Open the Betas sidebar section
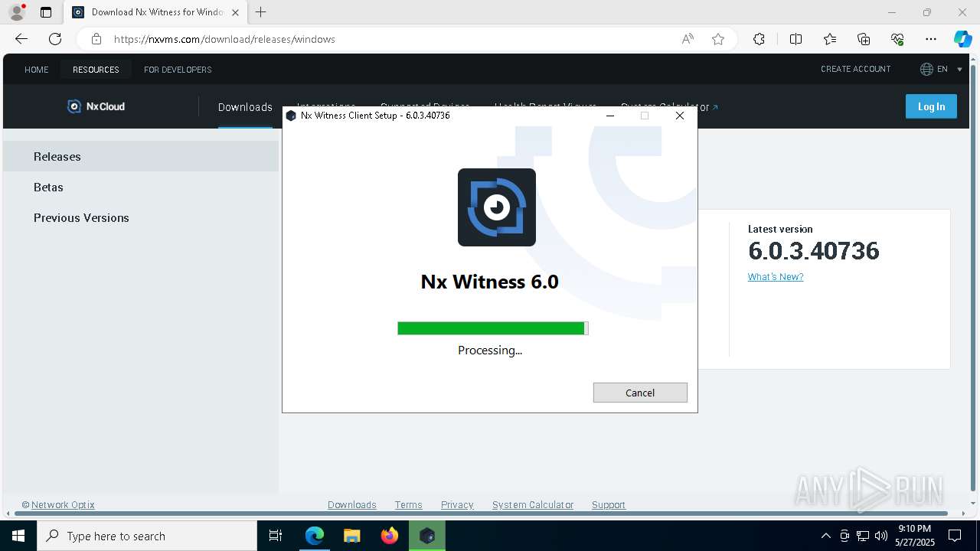 [x=141, y=187]
